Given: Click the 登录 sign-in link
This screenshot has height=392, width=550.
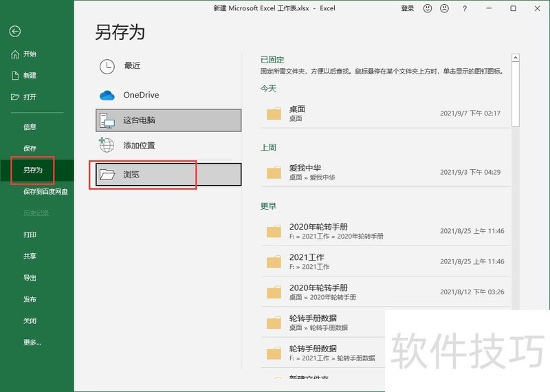Looking at the screenshot, I should (x=408, y=8).
